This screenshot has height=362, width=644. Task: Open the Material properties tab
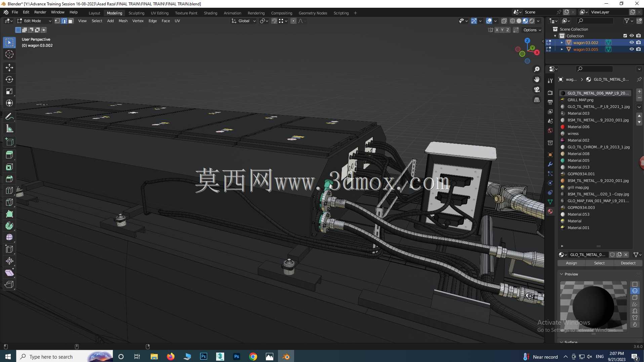(x=550, y=211)
